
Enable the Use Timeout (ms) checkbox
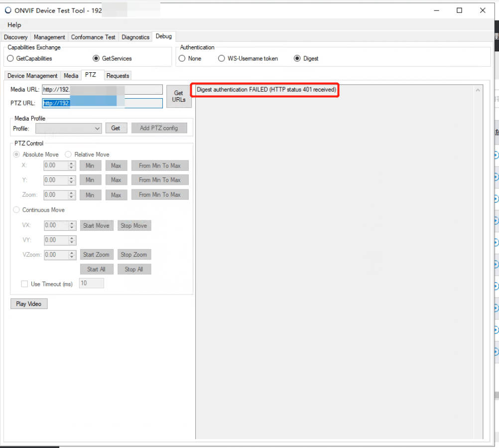24,284
